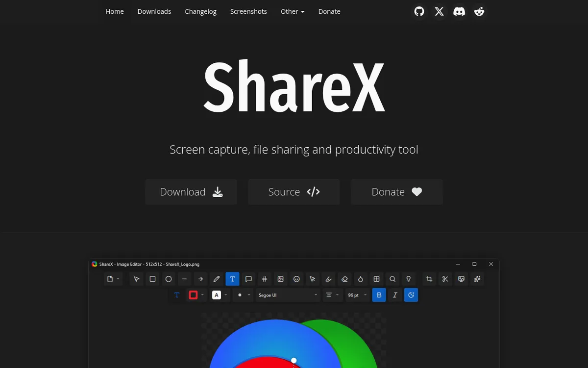
Task: Select the Insert image tool
Action: 280,279
